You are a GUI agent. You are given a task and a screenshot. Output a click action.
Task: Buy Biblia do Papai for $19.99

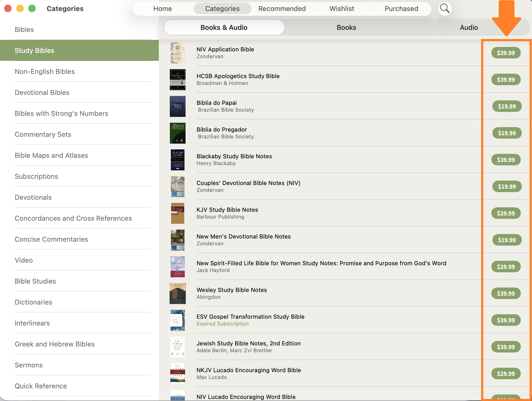(507, 106)
